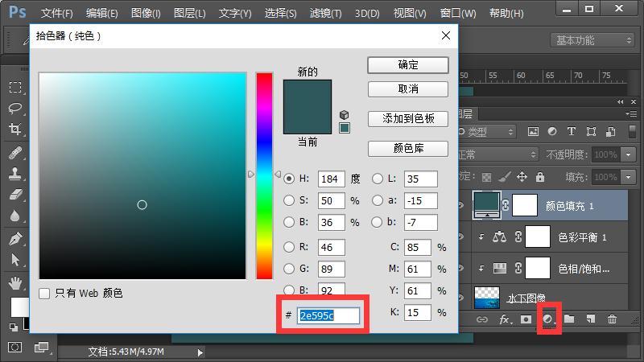Lock position move icon
644x362 pixels.
pos(522,177)
